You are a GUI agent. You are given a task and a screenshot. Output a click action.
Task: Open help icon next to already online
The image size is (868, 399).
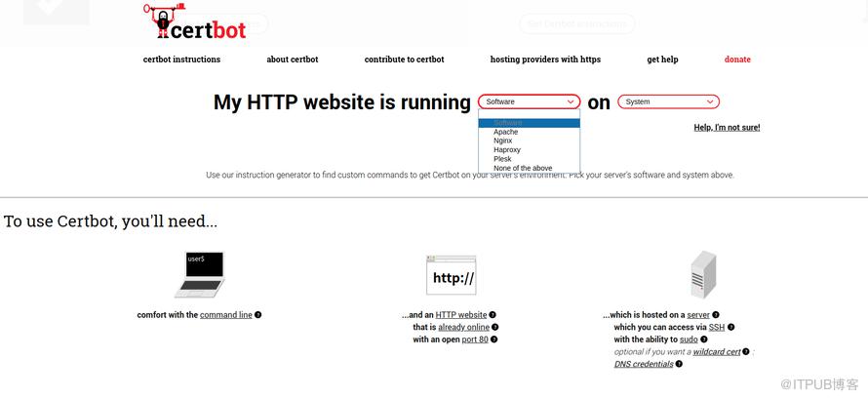click(x=495, y=327)
